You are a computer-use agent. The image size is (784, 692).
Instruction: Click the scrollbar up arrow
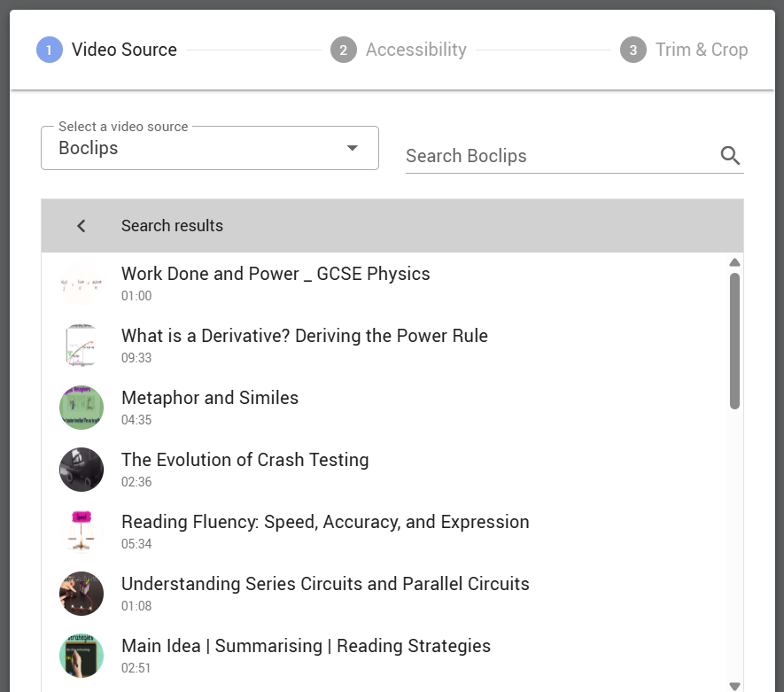[x=734, y=262]
